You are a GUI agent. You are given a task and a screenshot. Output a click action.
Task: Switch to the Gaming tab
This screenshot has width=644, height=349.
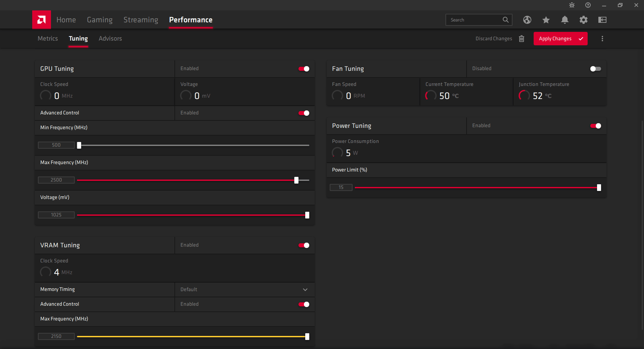pos(100,20)
